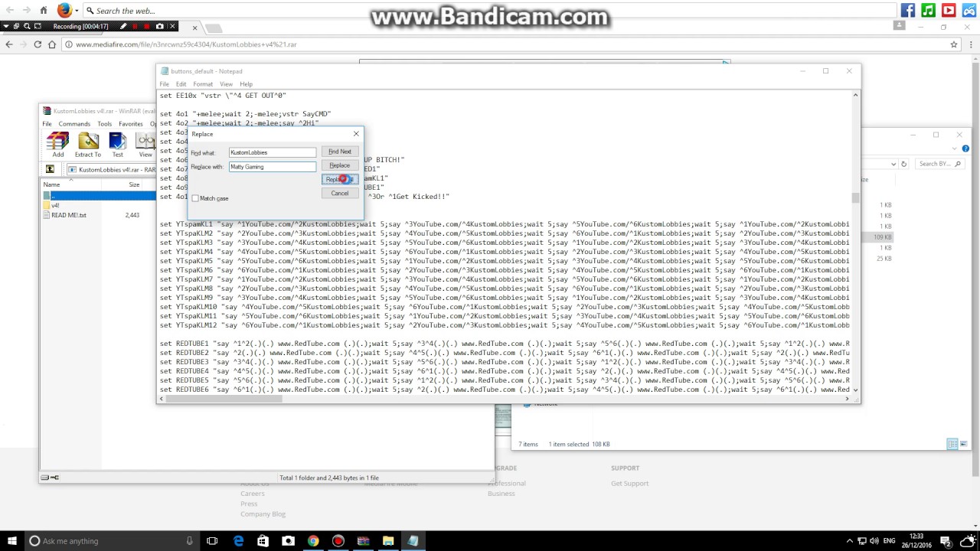Click WinRAR Test toolbar icon

(x=117, y=145)
